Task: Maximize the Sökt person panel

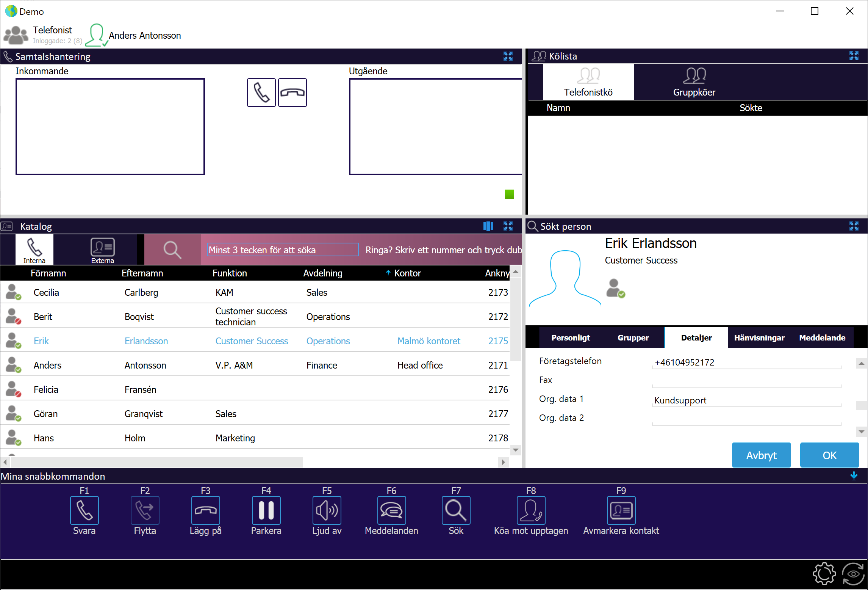Action: pos(854,226)
